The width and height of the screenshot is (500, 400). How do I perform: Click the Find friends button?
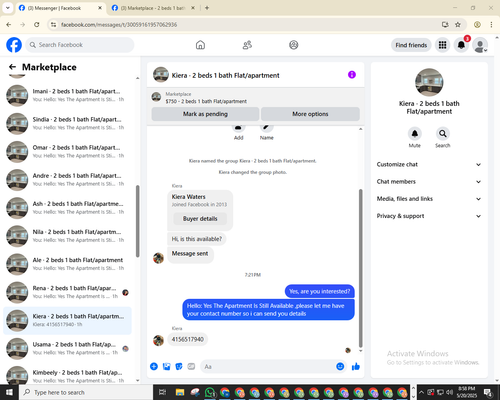click(411, 45)
